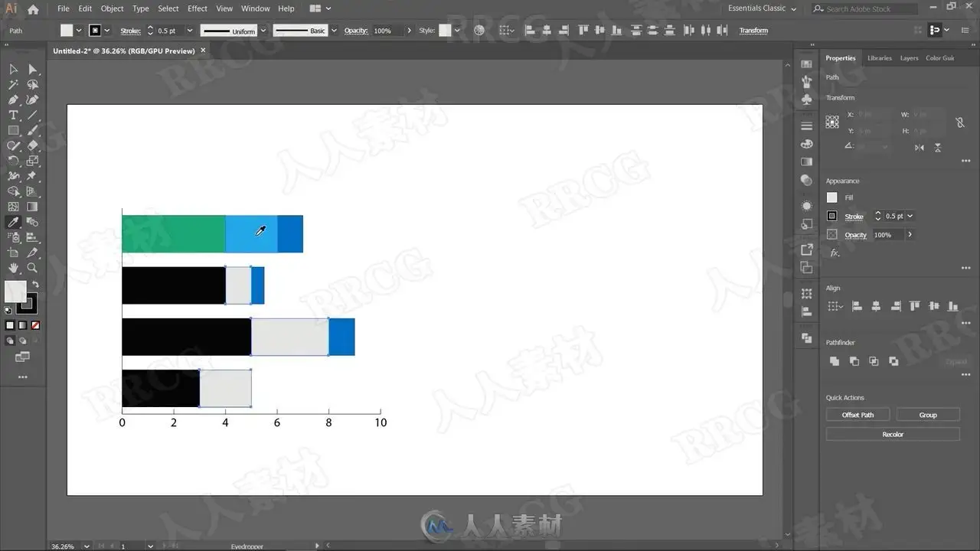Click the large Fill box in toolbar
Image resolution: width=980 pixels, height=551 pixels.
click(15, 291)
